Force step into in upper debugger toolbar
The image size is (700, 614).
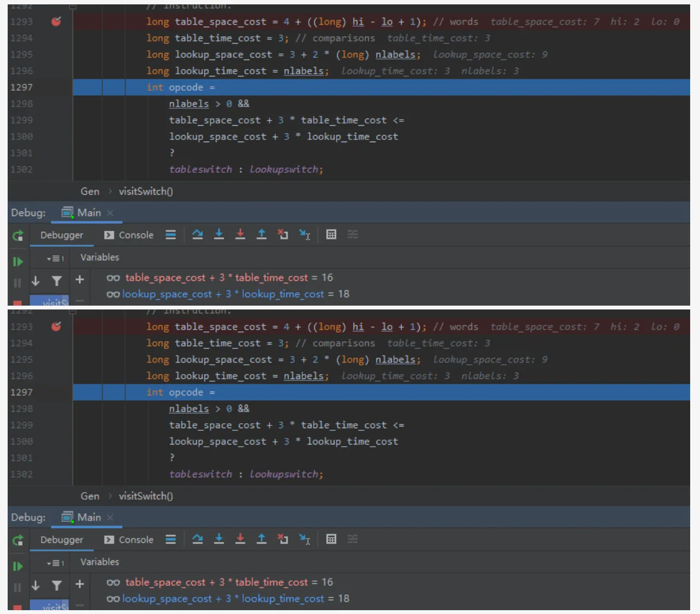pyautogui.click(x=240, y=235)
